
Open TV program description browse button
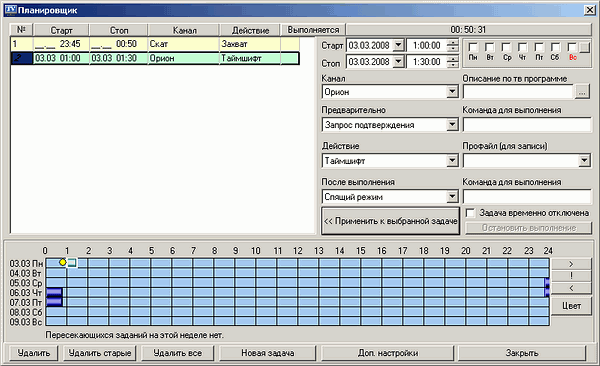pos(582,92)
